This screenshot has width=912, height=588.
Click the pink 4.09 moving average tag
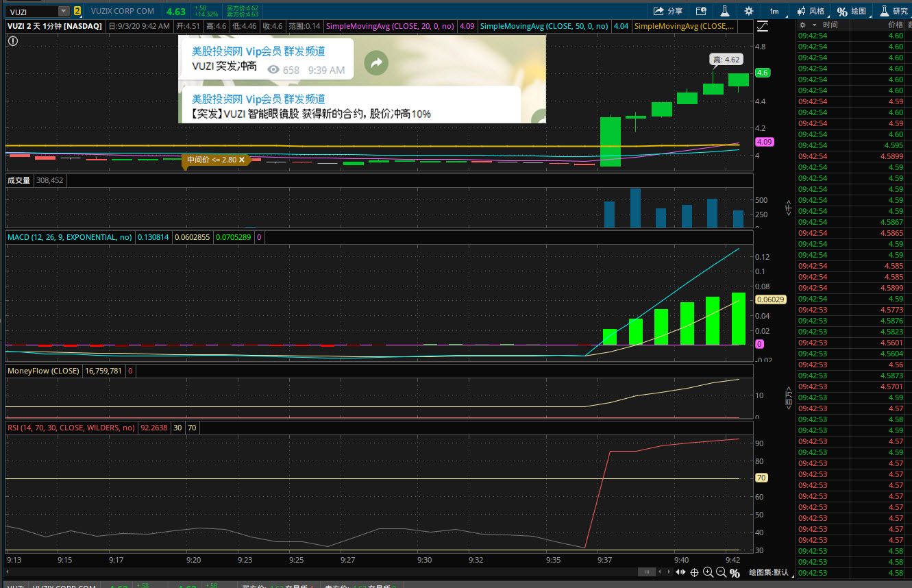click(763, 142)
